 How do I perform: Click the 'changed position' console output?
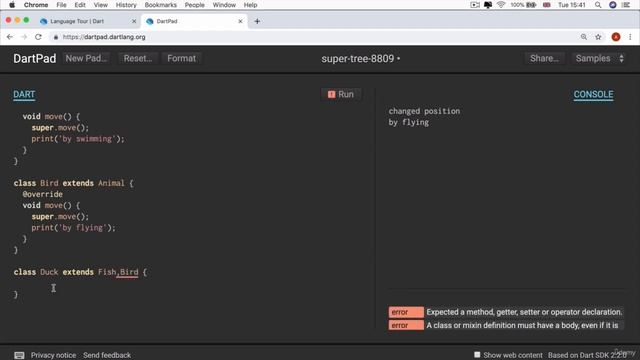coord(424,111)
